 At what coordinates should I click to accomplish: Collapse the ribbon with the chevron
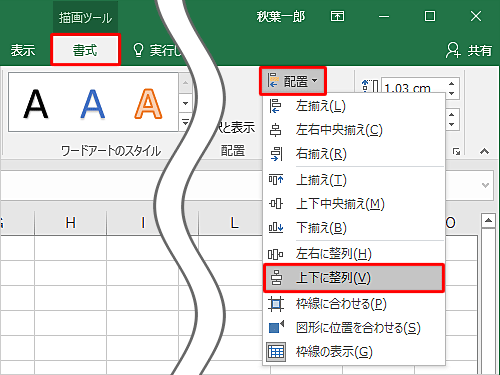pyautogui.click(x=484, y=151)
